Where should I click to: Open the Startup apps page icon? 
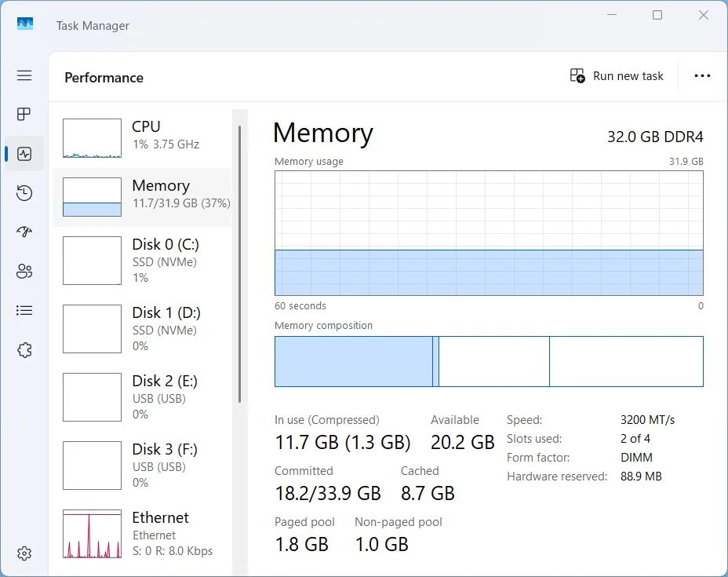click(x=24, y=232)
